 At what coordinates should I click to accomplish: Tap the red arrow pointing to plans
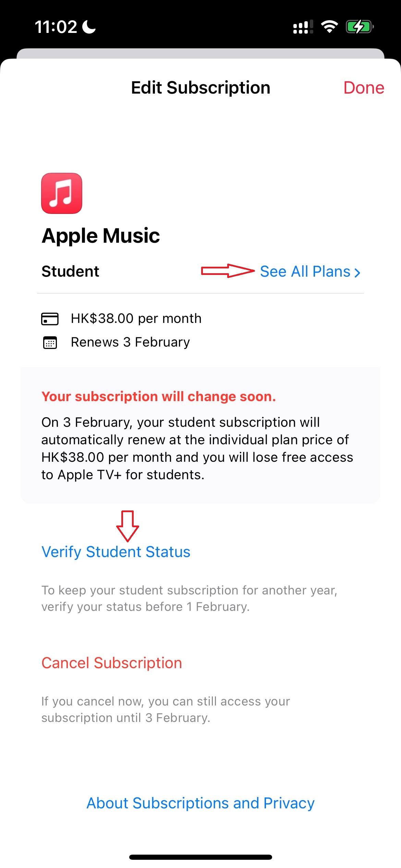[228, 271]
